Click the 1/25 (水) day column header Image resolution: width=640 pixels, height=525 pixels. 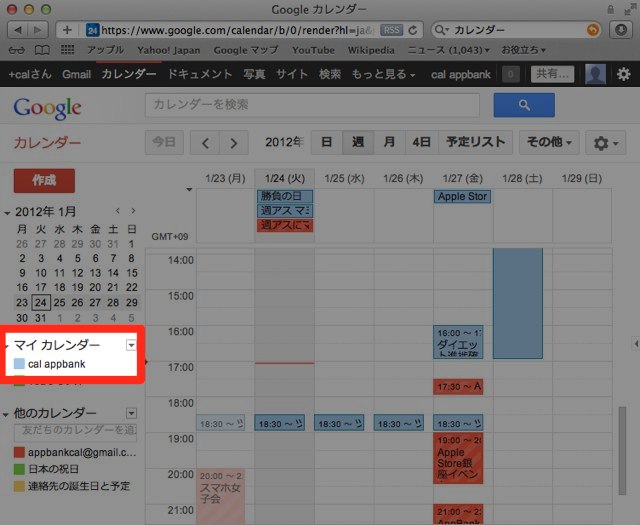tap(344, 178)
